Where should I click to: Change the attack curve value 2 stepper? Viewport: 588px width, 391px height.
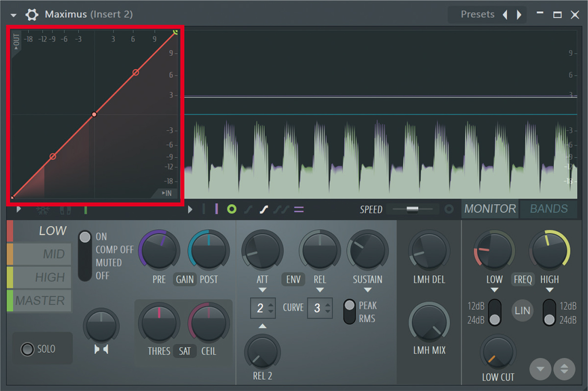point(263,308)
